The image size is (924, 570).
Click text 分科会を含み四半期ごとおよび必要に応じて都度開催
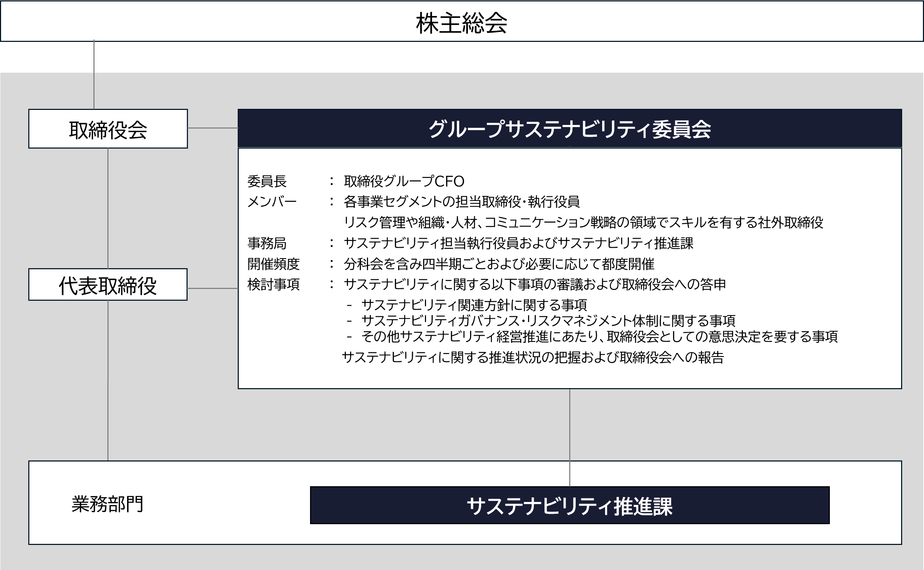tap(499, 264)
